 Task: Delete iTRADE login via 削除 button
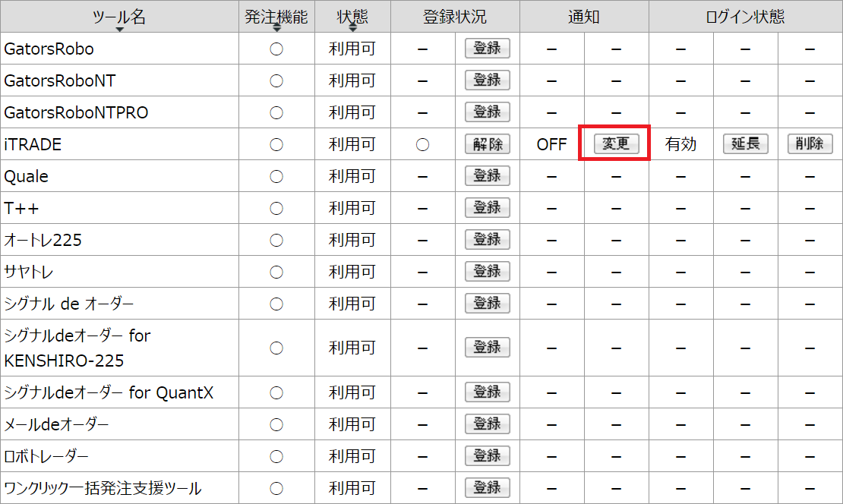pos(810,144)
